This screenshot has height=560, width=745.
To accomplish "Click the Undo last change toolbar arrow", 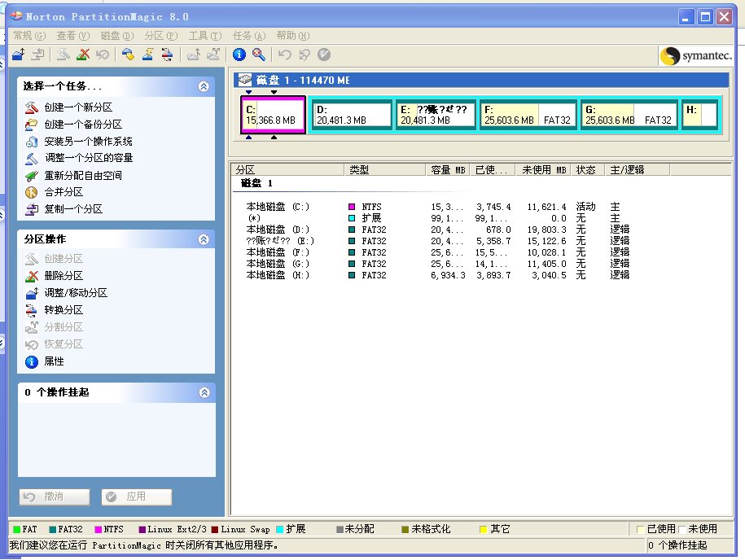I will 285,55.
